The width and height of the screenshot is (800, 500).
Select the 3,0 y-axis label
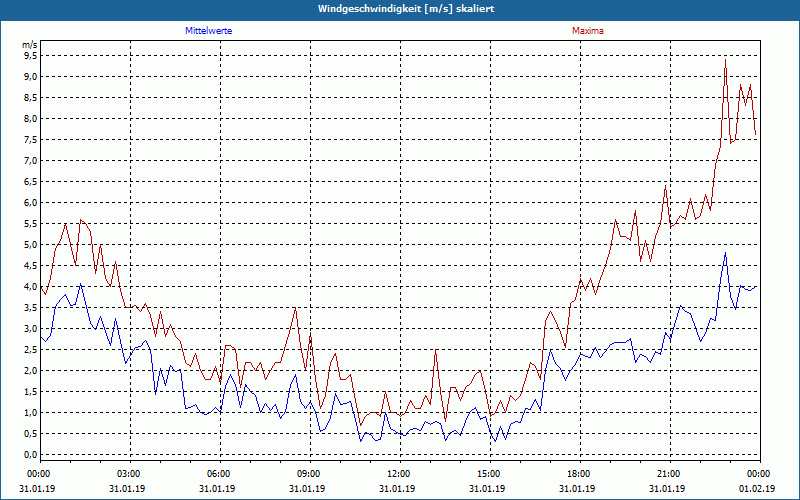[x=30, y=329]
